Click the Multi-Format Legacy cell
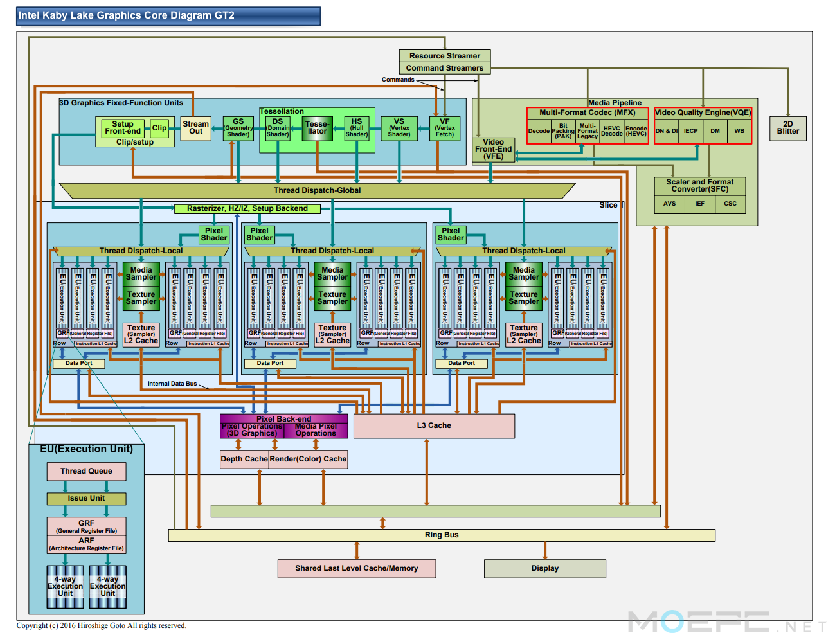This screenshot has height=644, width=837. (588, 131)
